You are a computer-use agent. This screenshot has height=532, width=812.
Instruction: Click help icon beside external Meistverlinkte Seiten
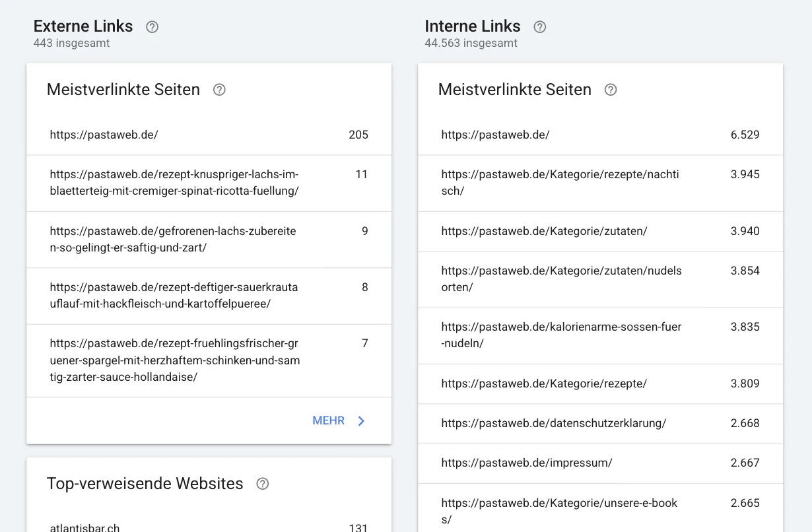click(x=220, y=90)
